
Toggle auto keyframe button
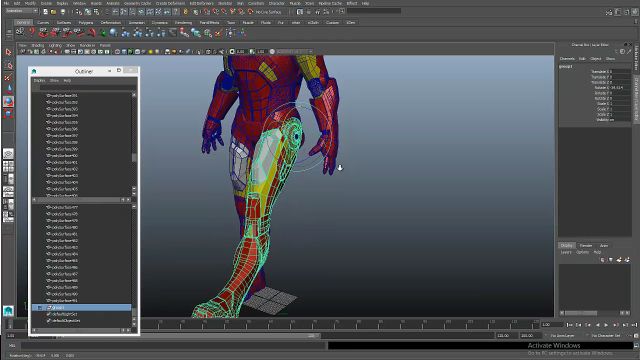(636, 336)
